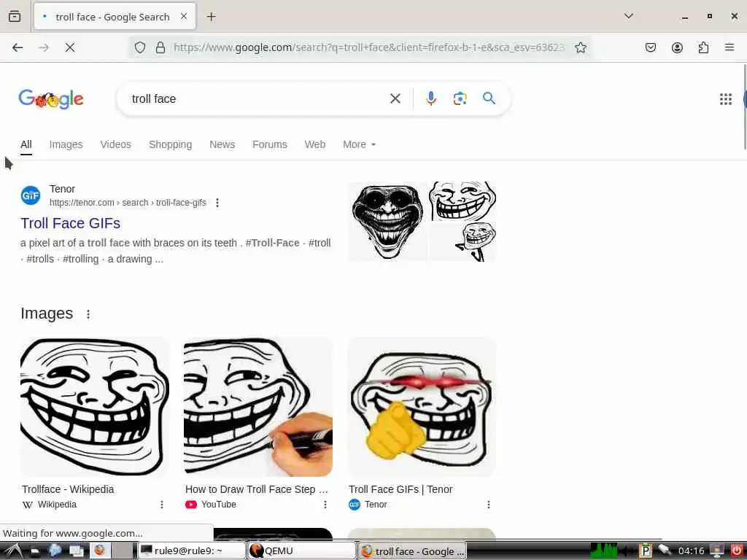
Task: Switch to the Images tab
Action: tap(66, 144)
